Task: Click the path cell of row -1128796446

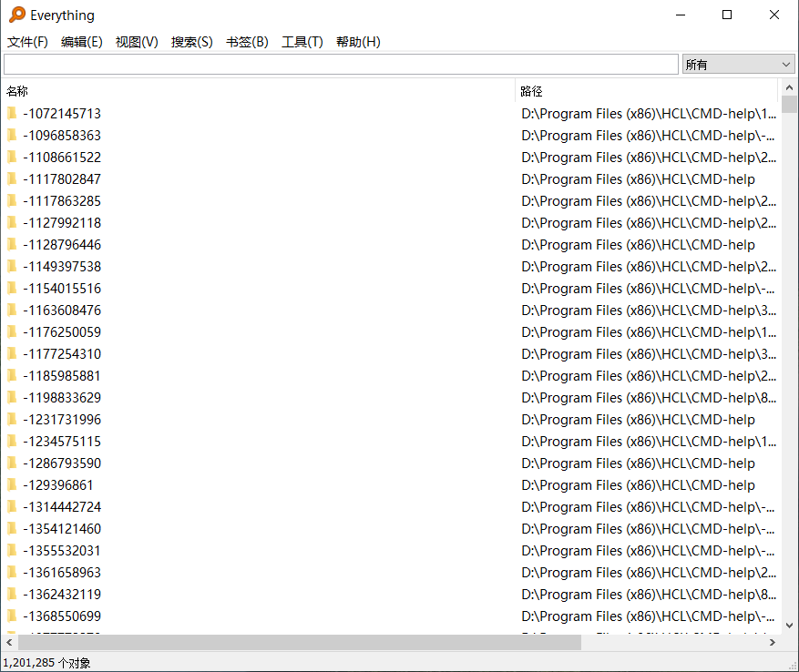Action: 638,245
